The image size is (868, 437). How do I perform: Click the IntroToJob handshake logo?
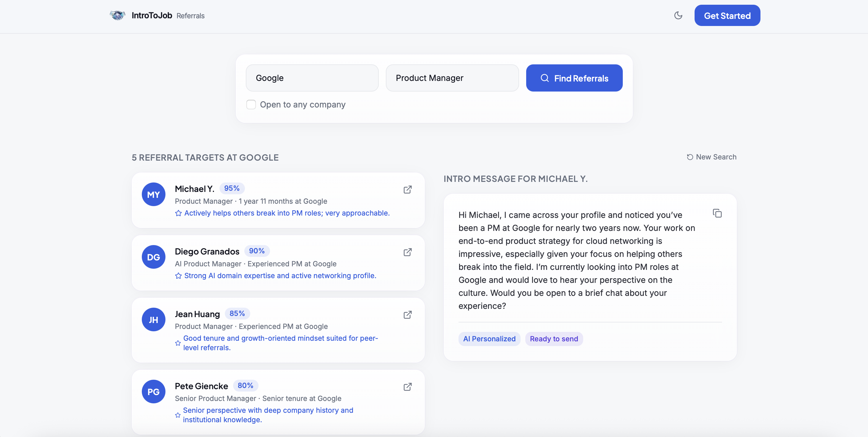(x=118, y=15)
